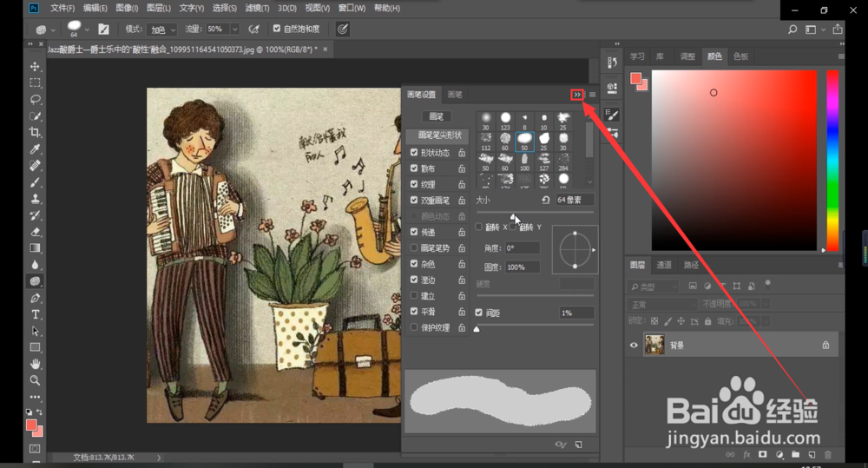Viewport: 868px width, 468px height.
Task: Open the History panel icon
Action: click(x=612, y=63)
